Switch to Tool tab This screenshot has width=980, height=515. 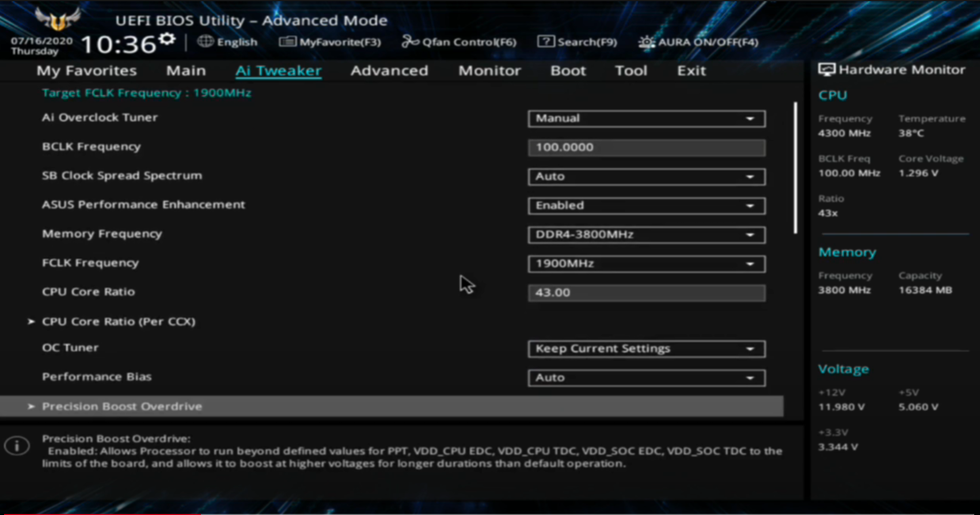pyautogui.click(x=631, y=71)
